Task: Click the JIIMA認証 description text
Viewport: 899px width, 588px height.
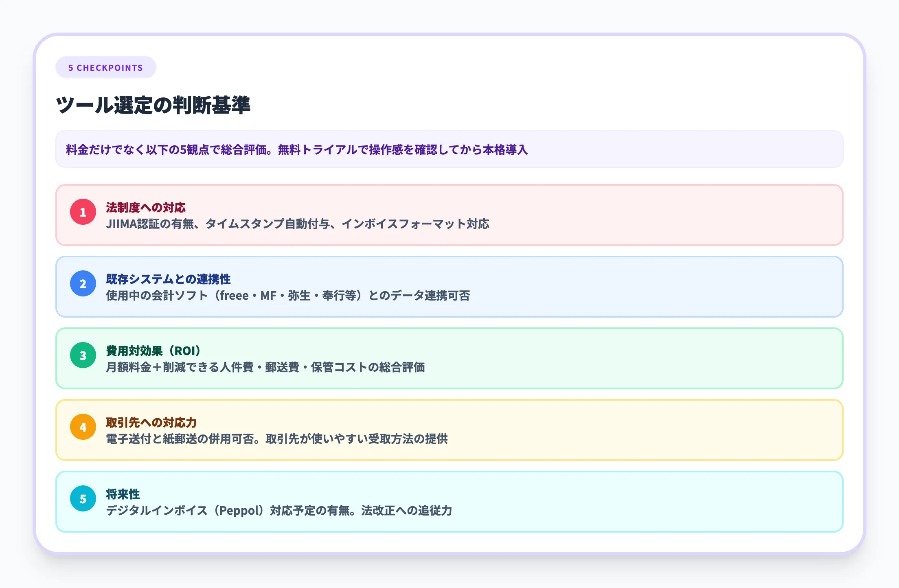Action: (298, 224)
